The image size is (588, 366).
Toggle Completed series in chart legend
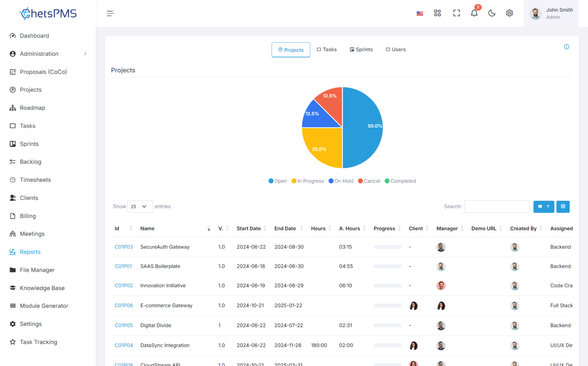tap(400, 181)
